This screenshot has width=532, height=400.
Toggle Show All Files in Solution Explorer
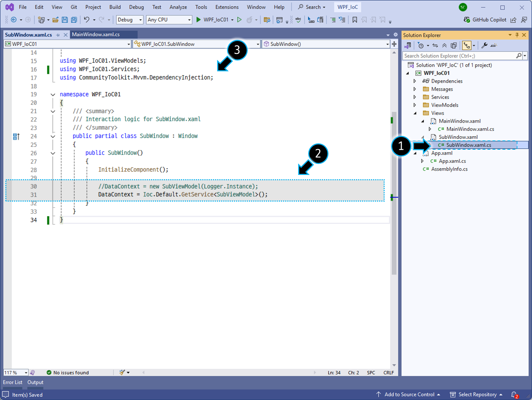coord(454,46)
